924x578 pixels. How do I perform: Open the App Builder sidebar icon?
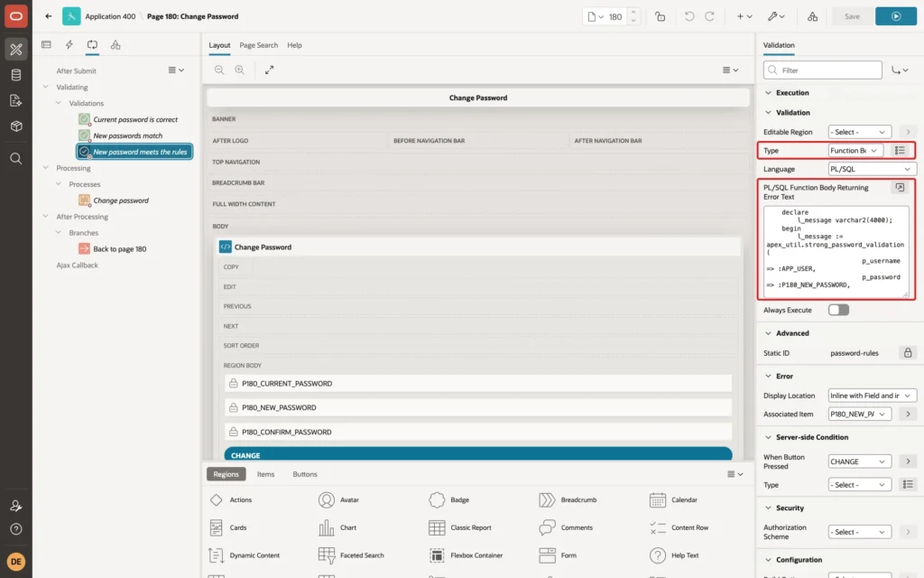point(16,50)
